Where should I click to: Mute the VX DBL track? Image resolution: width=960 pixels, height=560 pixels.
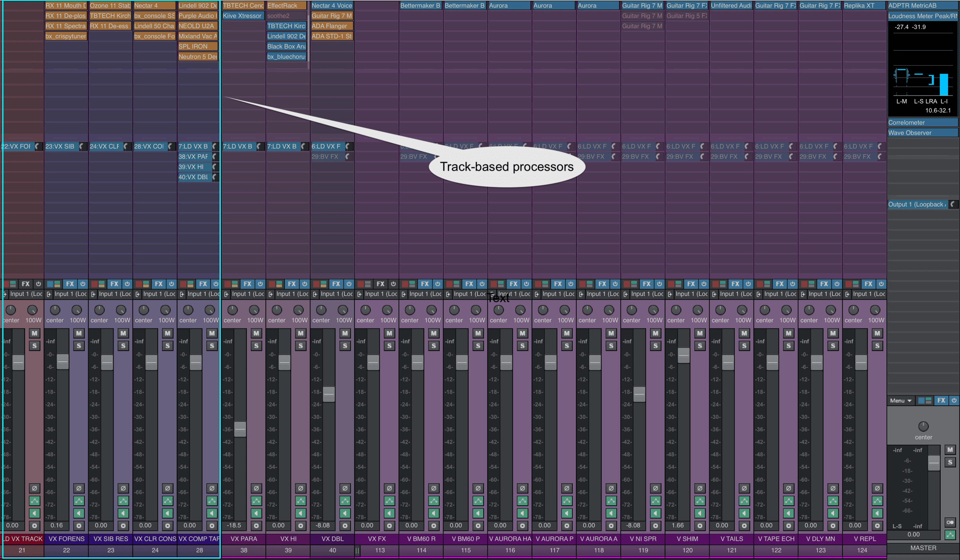345,333
